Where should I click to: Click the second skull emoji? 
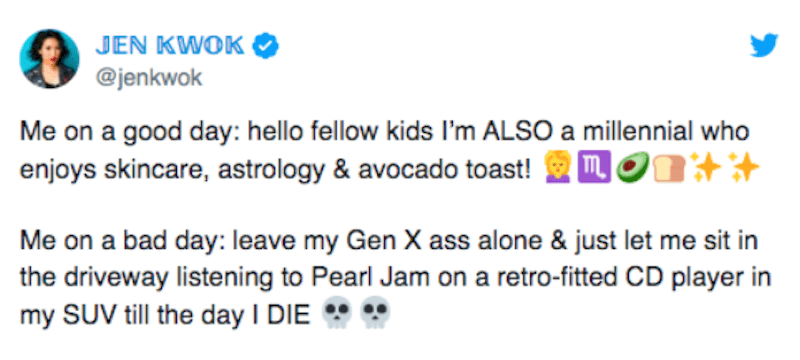click(x=374, y=313)
